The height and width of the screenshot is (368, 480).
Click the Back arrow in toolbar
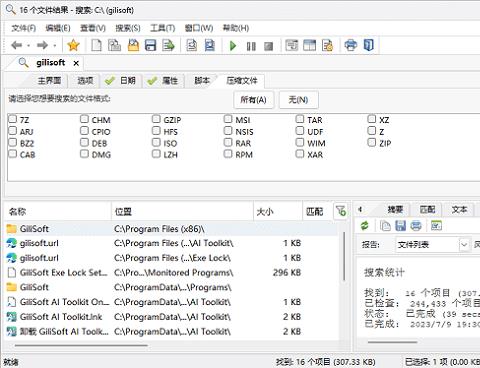pos(16,45)
